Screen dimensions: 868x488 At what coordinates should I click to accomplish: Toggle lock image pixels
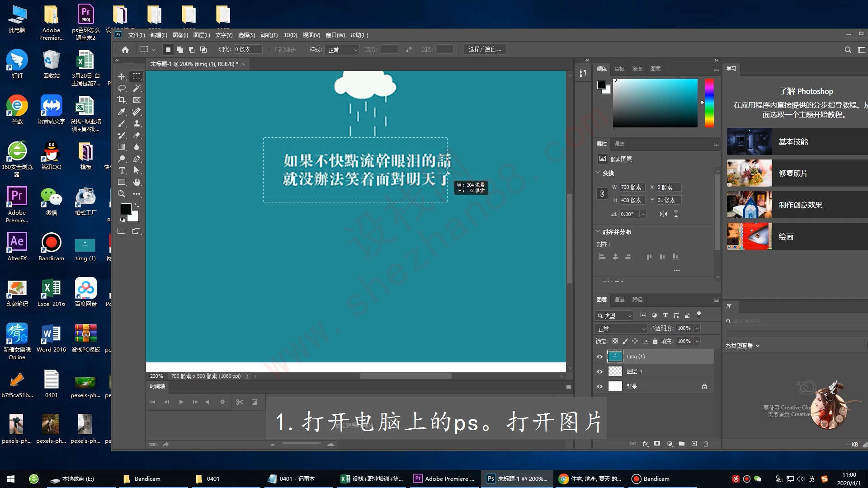[625, 341]
